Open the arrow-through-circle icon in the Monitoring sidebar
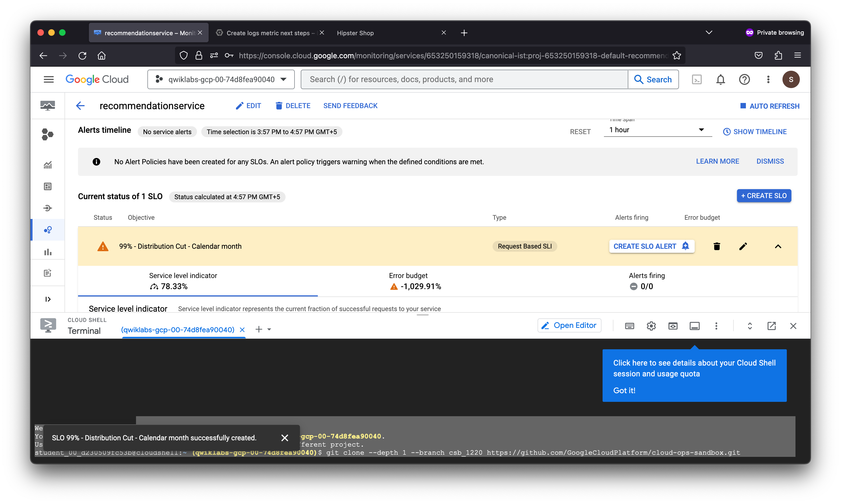Viewport: 841px width, 504px height. [47, 208]
